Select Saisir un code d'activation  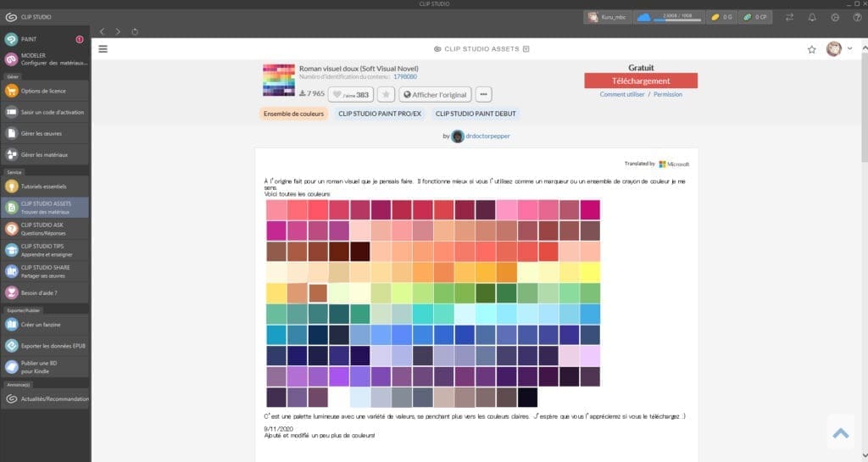tap(44, 112)
